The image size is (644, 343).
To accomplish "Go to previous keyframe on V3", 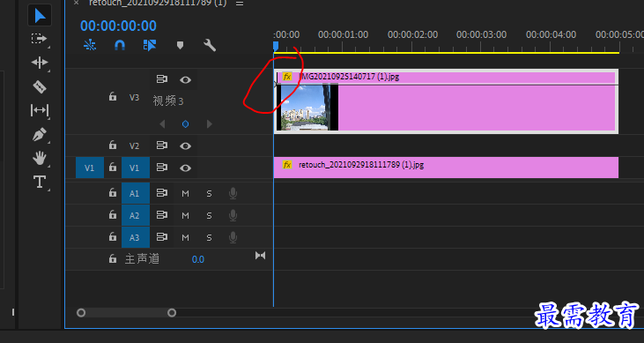I will [x=162, y=123].
